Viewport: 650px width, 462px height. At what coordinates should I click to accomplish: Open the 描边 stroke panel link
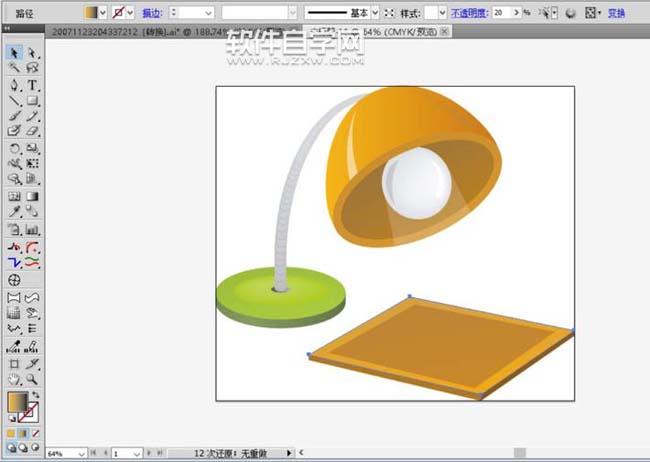pyautogui.click(x=152, y=13)
